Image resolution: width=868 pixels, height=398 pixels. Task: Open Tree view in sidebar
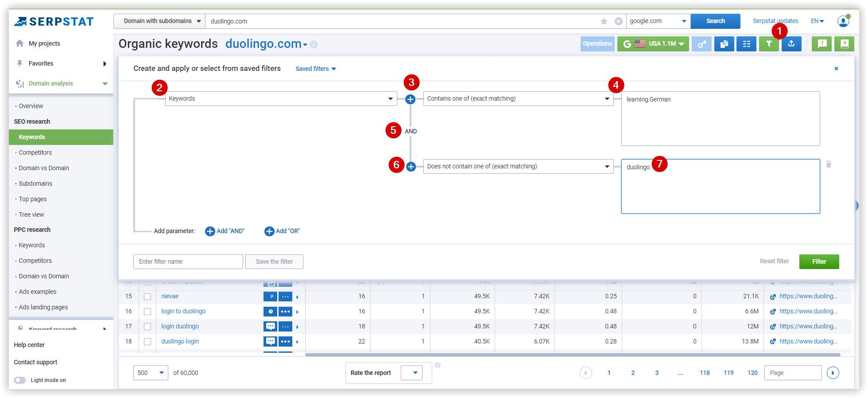(x=31, y=215)
